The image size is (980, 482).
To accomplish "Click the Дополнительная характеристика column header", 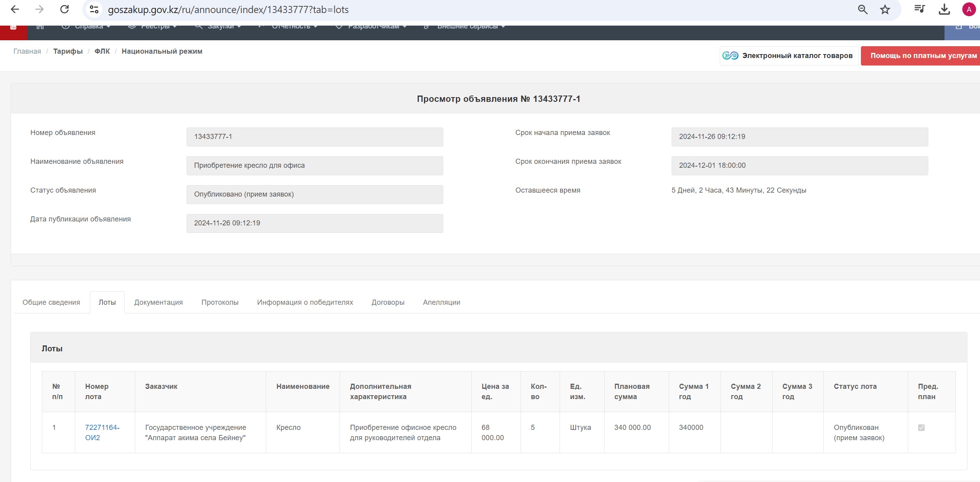I will point(405,392).
